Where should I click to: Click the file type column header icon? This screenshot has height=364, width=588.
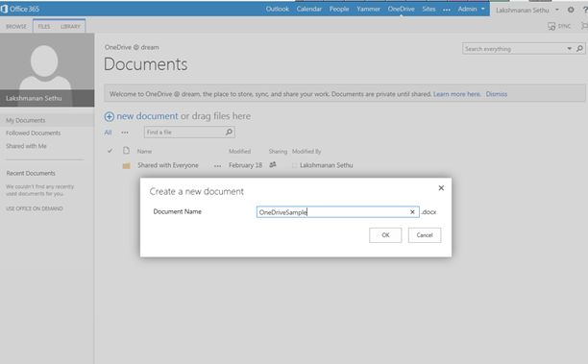(x=127, y=151)
